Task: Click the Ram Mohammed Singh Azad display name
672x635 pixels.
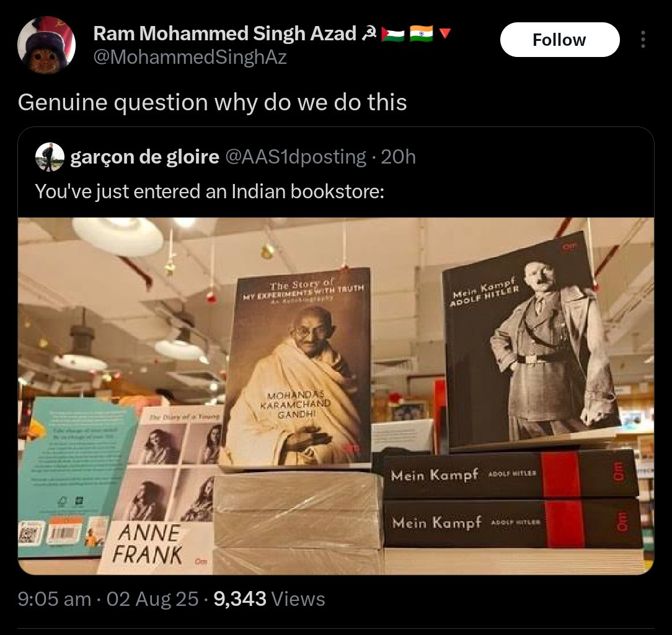Action: (224, 33)
